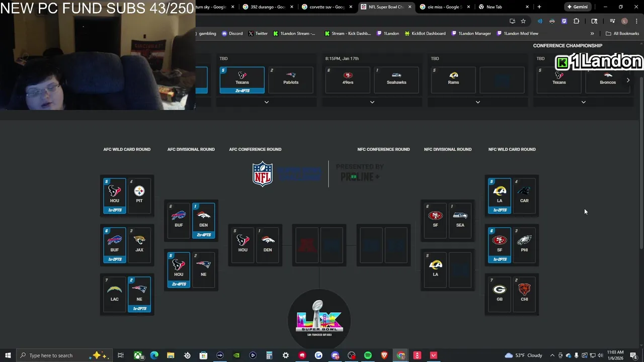This screenshot has height=362, width=644.
Task: Open the Gemini button in Chrome
Action: coord(577,7)
